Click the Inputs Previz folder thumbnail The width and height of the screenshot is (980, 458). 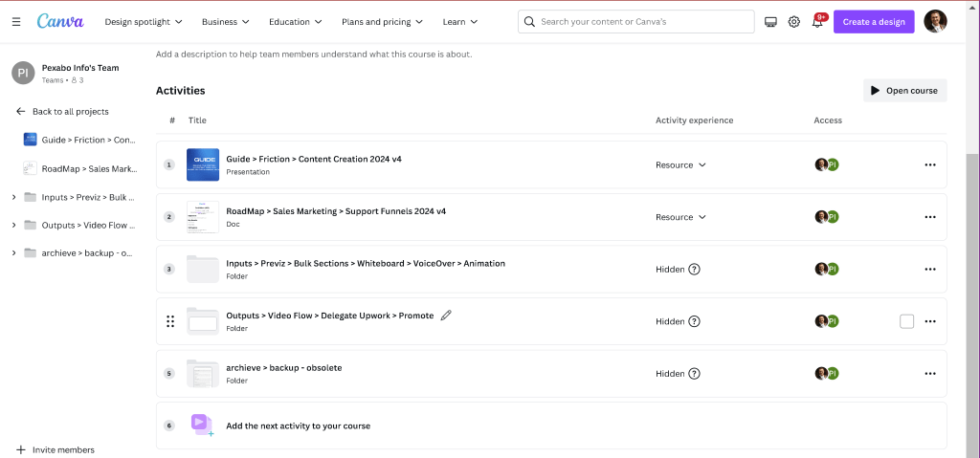click(203, 270)
